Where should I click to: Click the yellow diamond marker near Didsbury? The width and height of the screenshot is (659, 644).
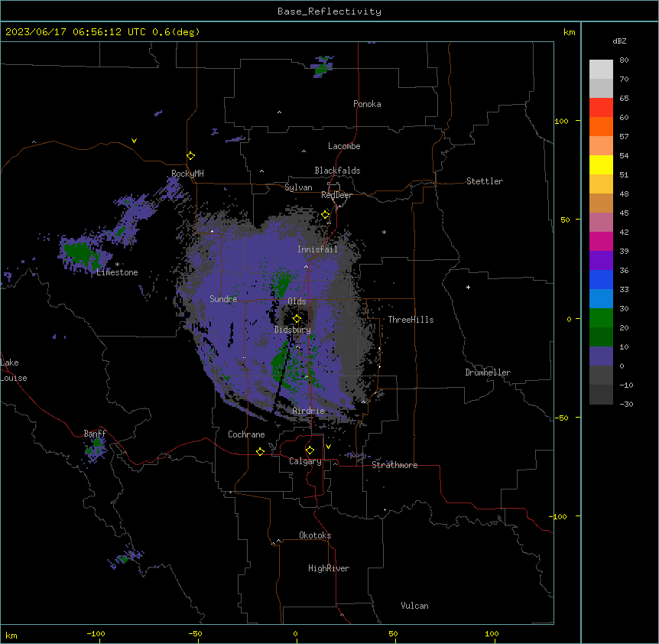pos(297,318)
